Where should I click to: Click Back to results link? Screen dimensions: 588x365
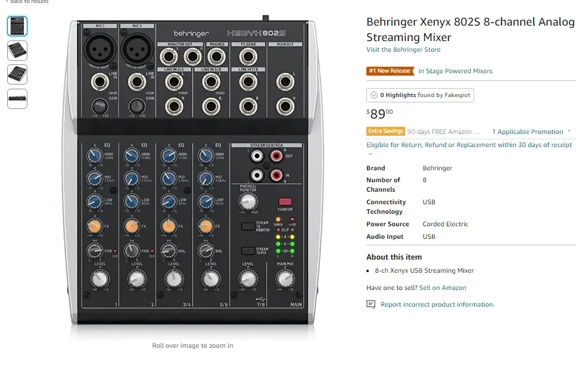click(x=29, y=2)
